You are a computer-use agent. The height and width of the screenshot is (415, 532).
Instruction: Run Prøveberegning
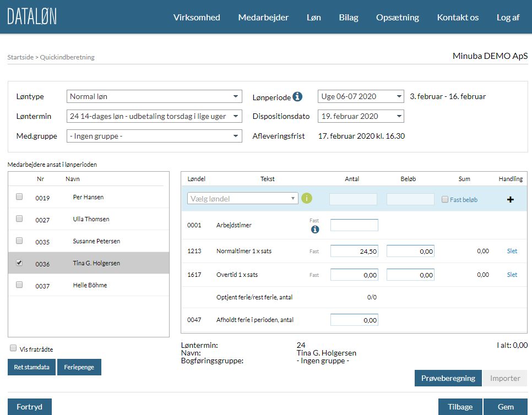coord(448,378)
